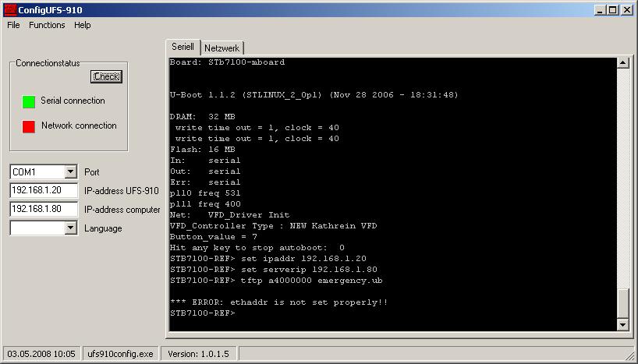Click the 'Flash: 16 MB' line
Viewport: 638px width, 364px height.
(x=203, y=150)
